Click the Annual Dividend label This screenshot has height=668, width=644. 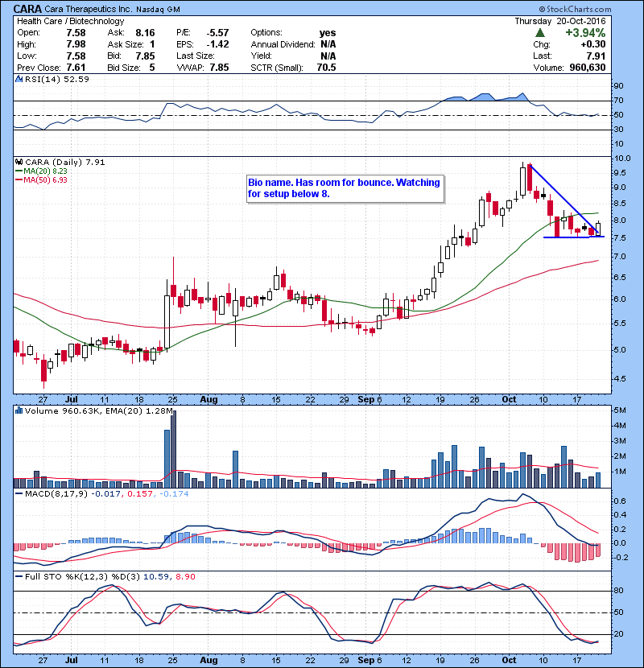point(283,45)
